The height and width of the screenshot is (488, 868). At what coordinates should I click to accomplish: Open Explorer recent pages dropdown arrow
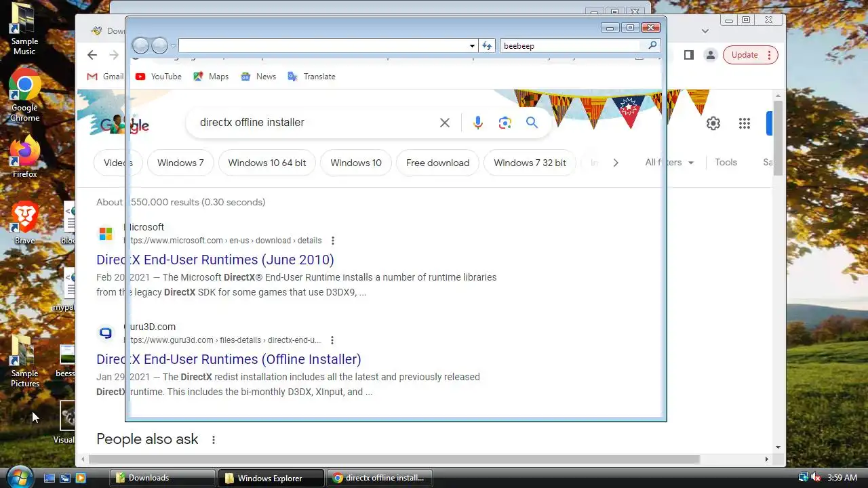click(173, 46)
